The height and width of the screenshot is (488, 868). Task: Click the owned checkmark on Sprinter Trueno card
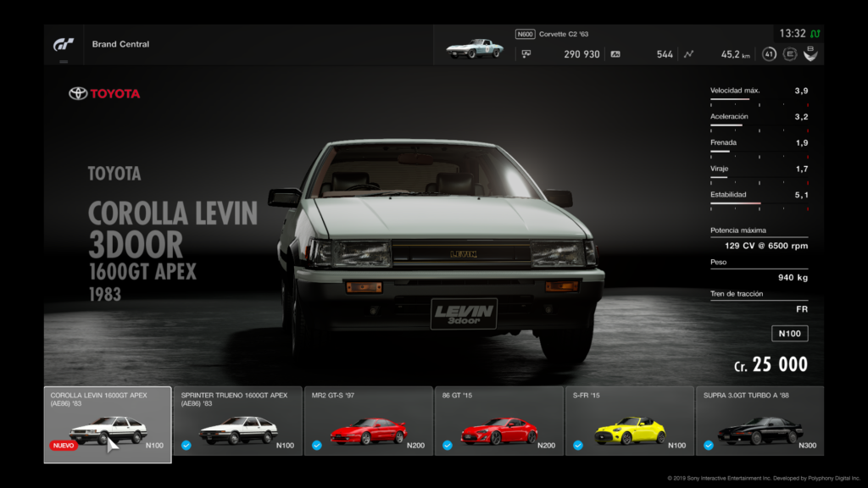click(x=186, y=446)
